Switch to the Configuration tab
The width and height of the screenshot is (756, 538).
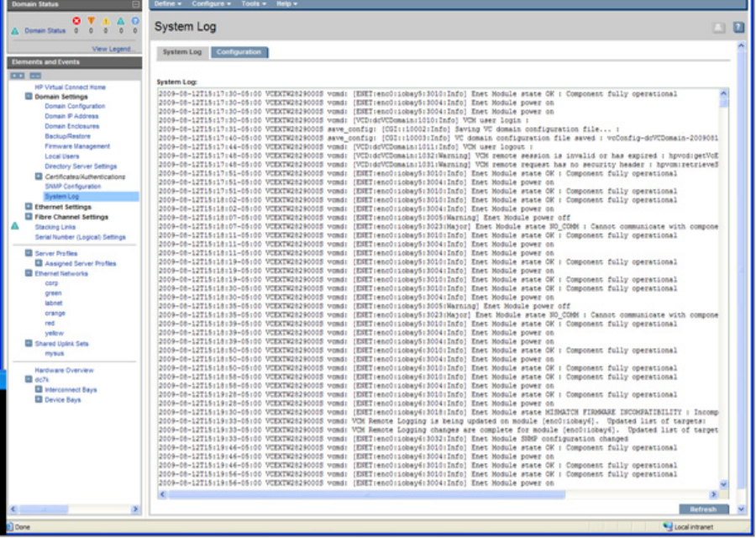239,52
